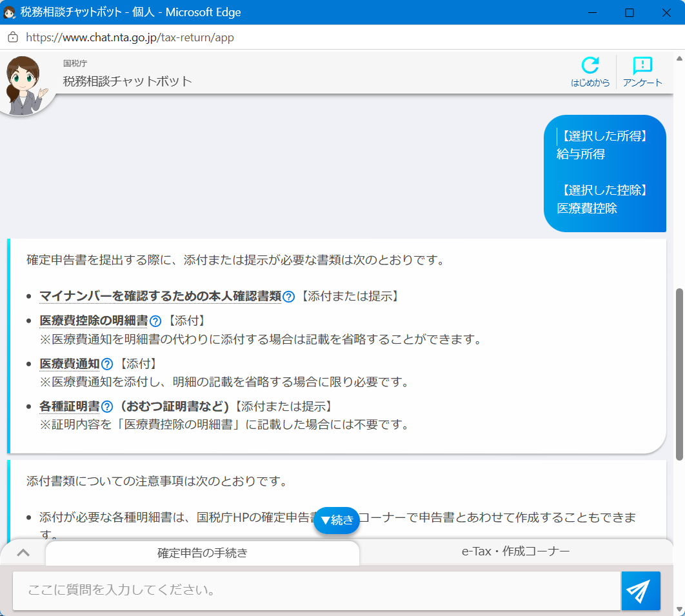Screen dimensions: 685x616
Task: Click the send message paper-plane button
Action: [640, 591]
